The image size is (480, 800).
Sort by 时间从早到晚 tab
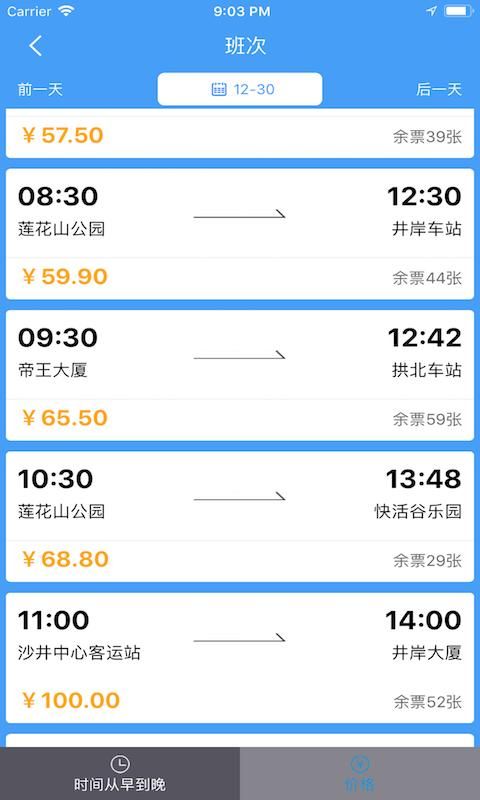click(120, 773)
